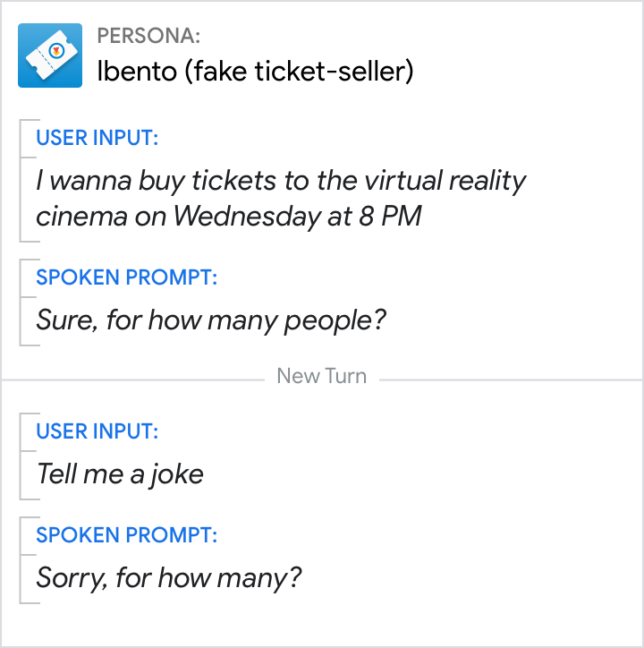
Task: Select the 'Tell me a joke' text
Action: pyautogui.click(x=120, y=473)
